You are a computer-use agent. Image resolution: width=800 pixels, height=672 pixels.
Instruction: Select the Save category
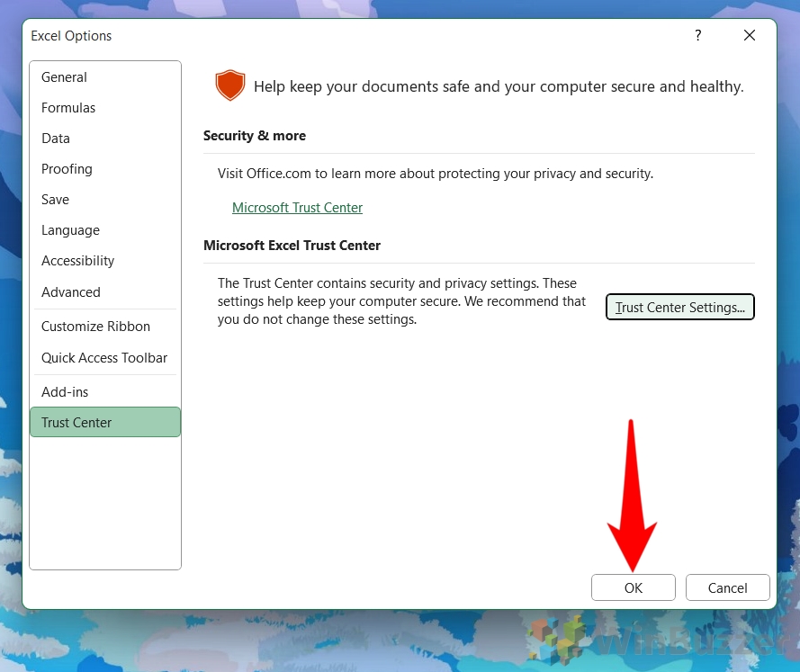105,200
